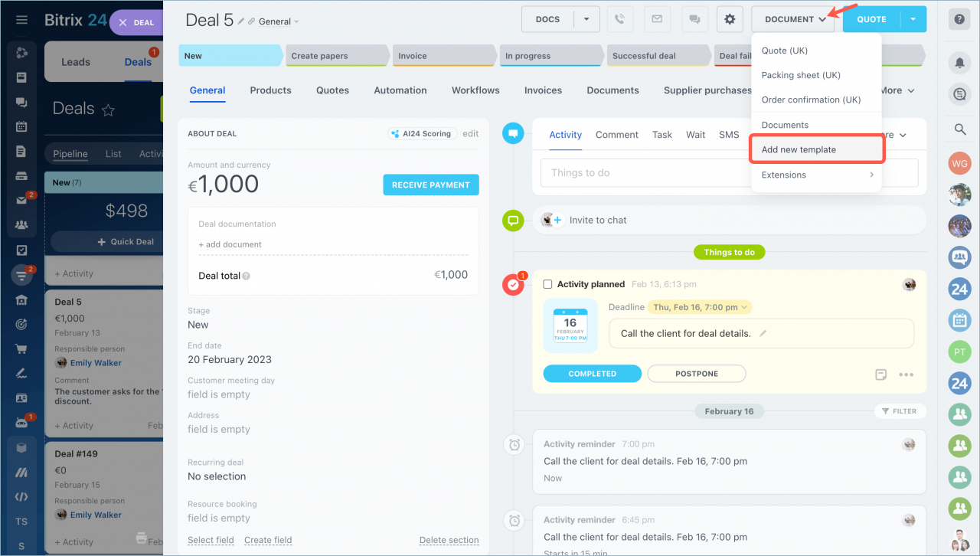
Task: Open the right-sidebar calendar icon
Action: pyautogui.click(x=959, y=320)
